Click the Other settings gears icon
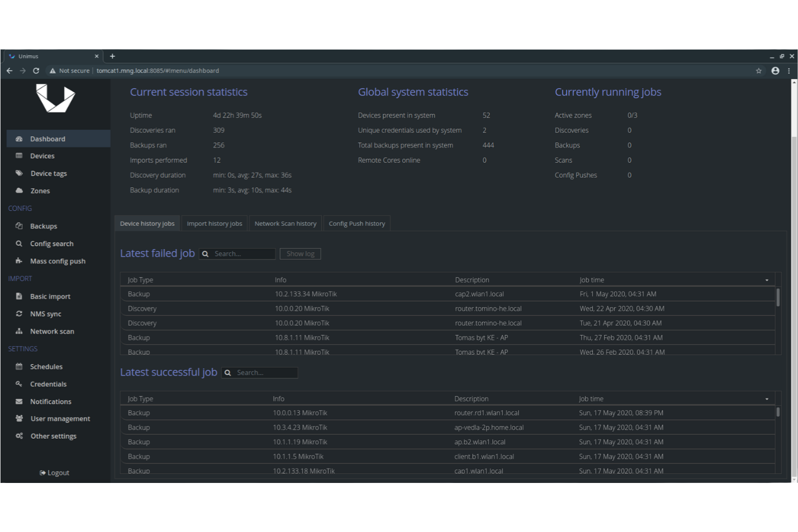Image resolution: width=798 pixels, height=532 pixels. pyautogui.click(x=19, y=436)
